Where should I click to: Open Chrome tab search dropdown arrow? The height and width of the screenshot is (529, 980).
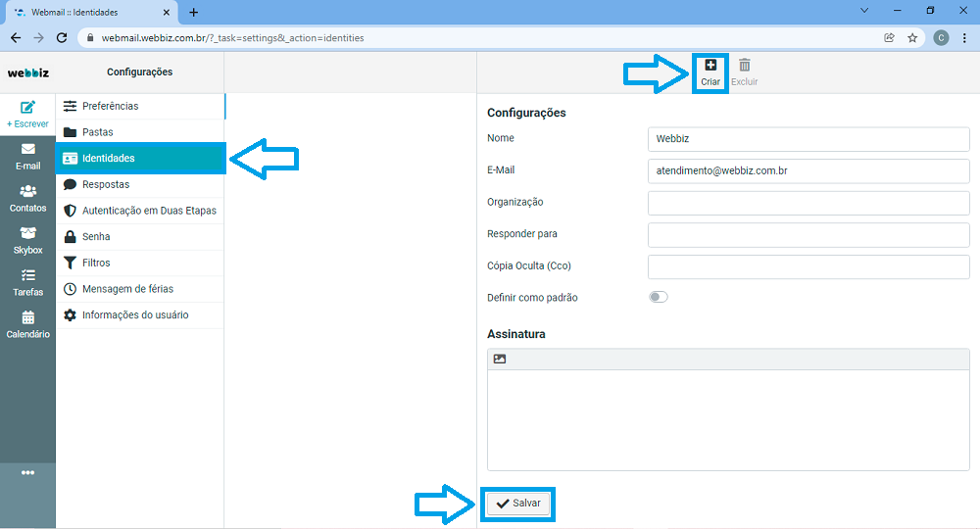click(865, 11)
